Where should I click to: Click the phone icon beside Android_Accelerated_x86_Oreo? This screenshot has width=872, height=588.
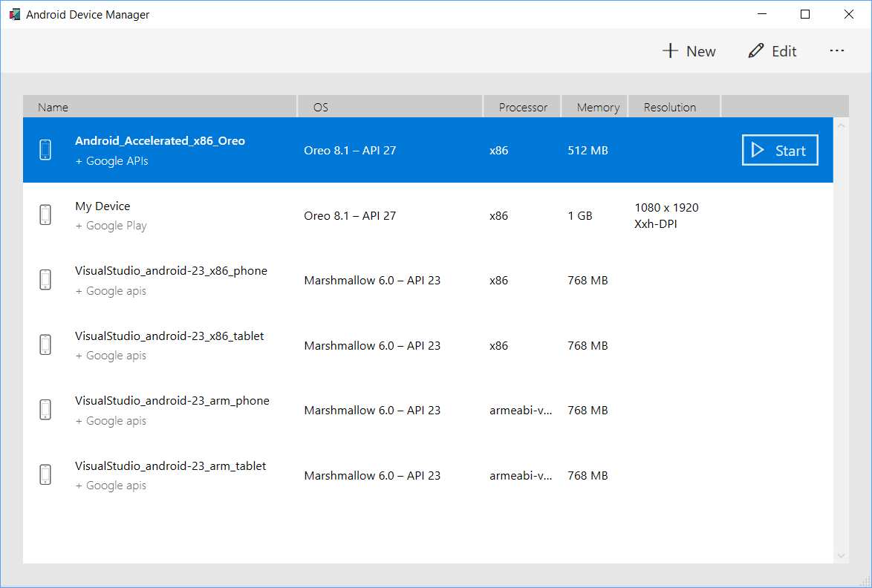[x=45, y=149]
